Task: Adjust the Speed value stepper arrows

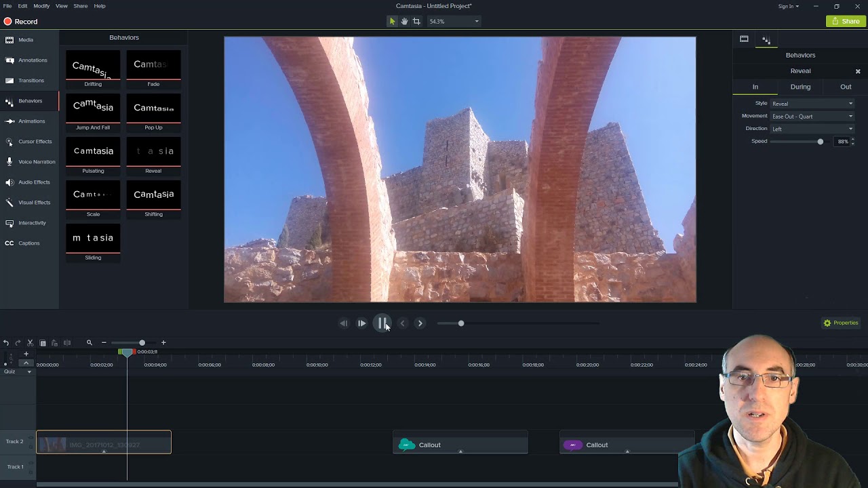Action: pos(852,141)
